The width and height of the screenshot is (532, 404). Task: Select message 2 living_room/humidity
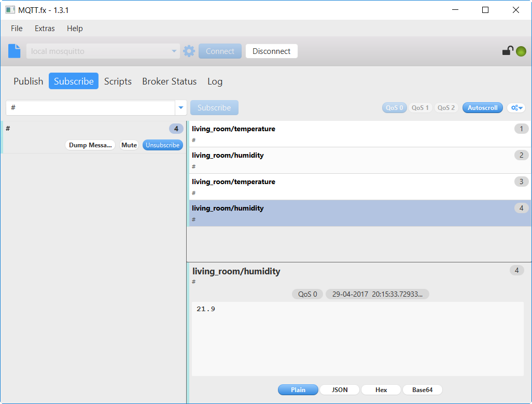pos(360,160)
